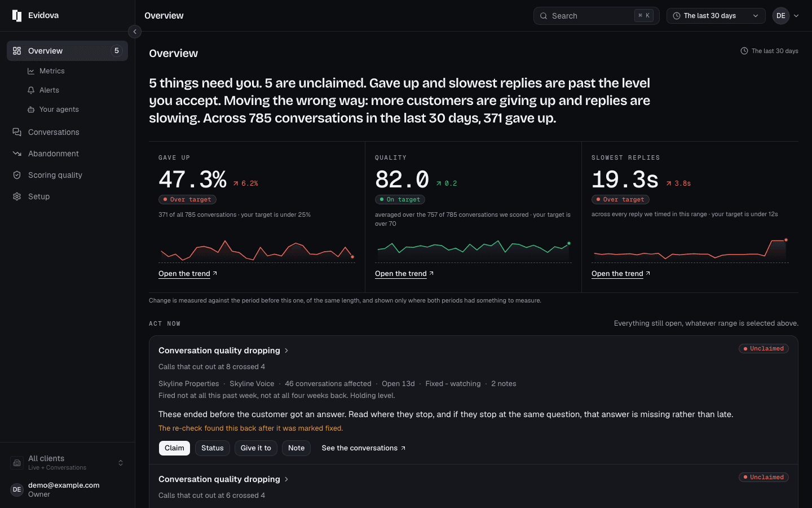Click the Status button on first alert
This screenshot has height=508, width=812.
[x=213, y=448]
